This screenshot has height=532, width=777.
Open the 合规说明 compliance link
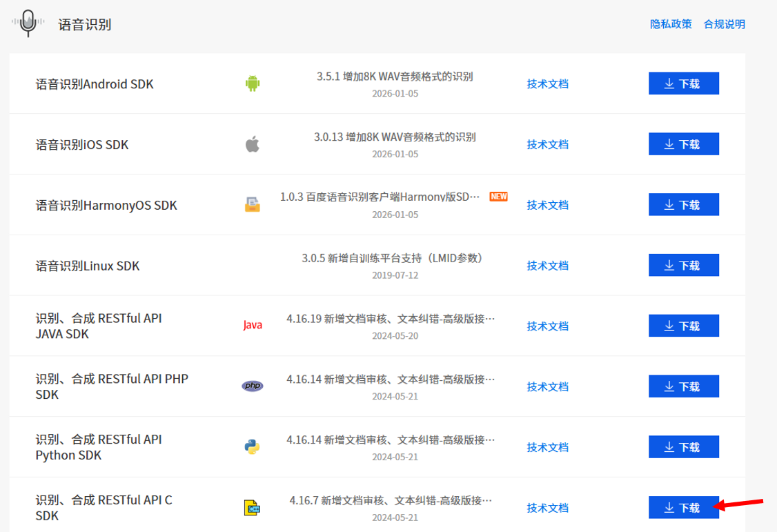[724, 23]
